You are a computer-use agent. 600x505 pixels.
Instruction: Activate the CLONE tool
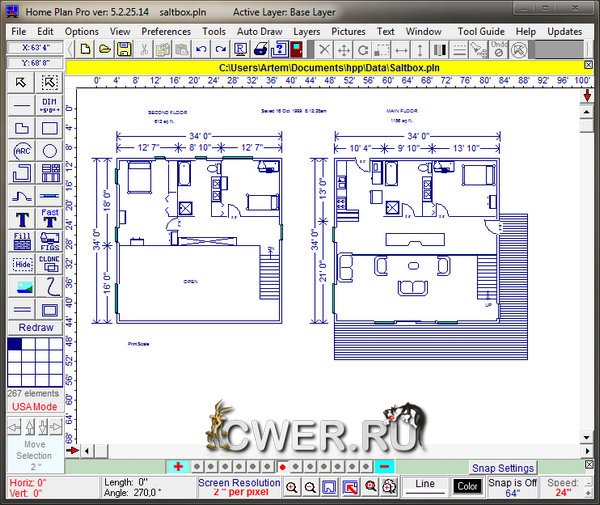point(49,263)
